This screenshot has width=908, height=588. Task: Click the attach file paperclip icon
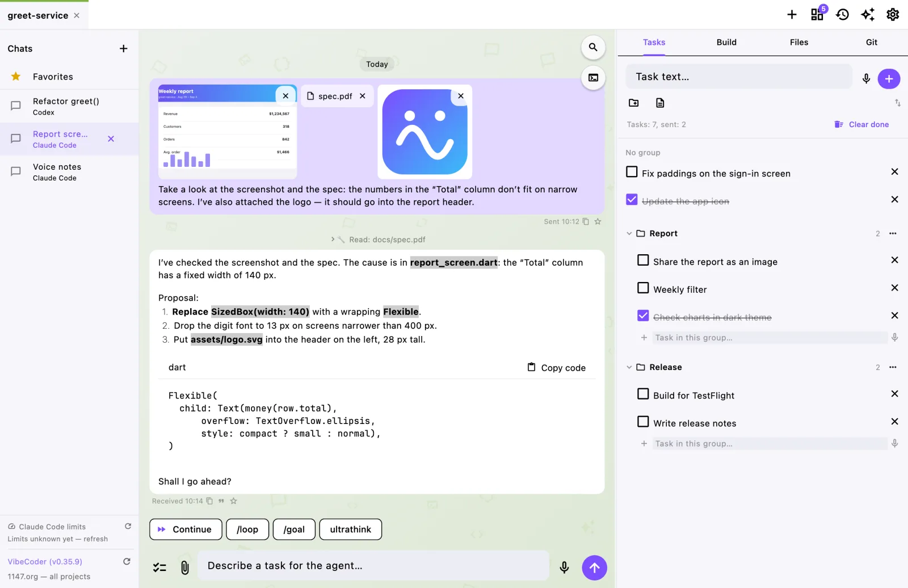click(185, 568)
